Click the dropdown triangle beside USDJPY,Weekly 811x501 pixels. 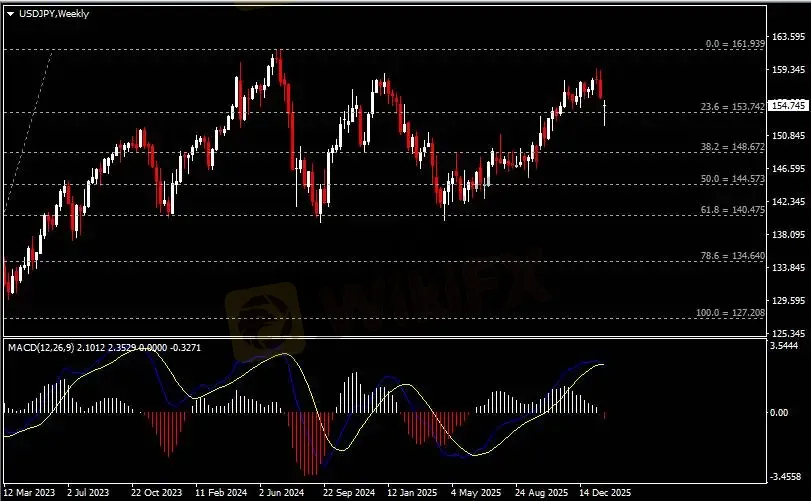click(10, 12)
